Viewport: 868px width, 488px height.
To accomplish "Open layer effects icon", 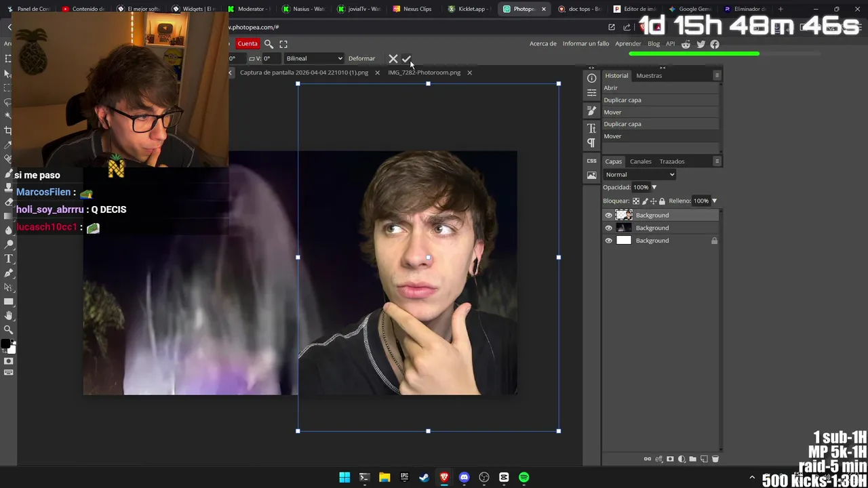I will click(x=658, y=459).
